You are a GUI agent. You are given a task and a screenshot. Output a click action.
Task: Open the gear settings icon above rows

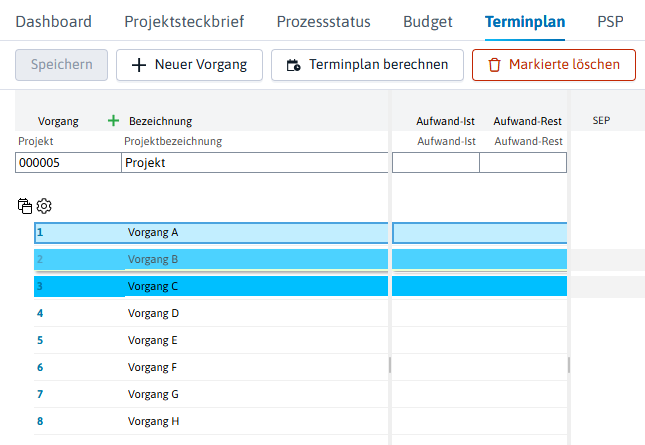tap(44, 206)
